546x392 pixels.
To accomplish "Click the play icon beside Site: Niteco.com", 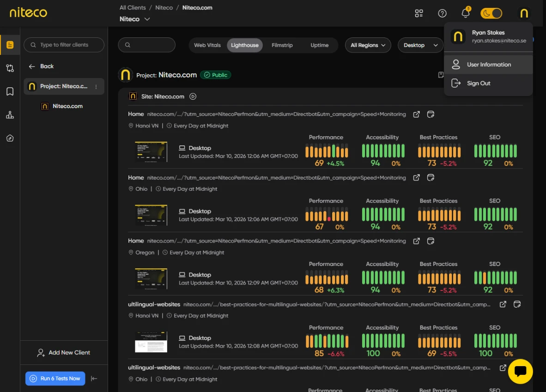I will 193,96.
